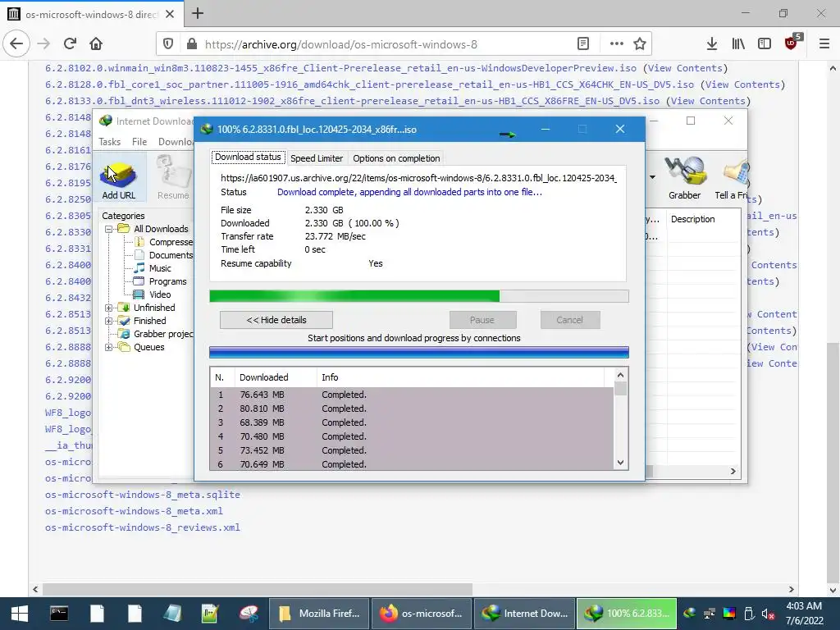Viewport: 840px width, 630px height.
Task: Open the WindowsDeveloperPreview.iso link
Action: [x=340, y=68]
